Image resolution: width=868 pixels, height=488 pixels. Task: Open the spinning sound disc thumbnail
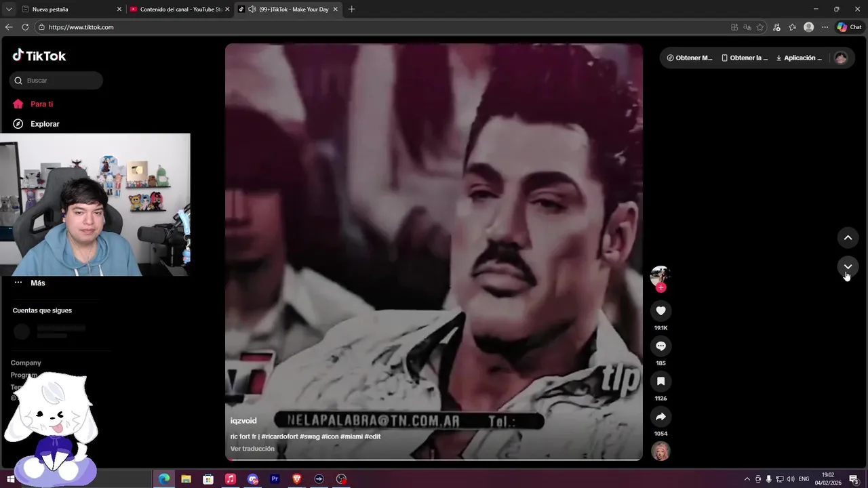pyautogui.click(x=660, y=451)
